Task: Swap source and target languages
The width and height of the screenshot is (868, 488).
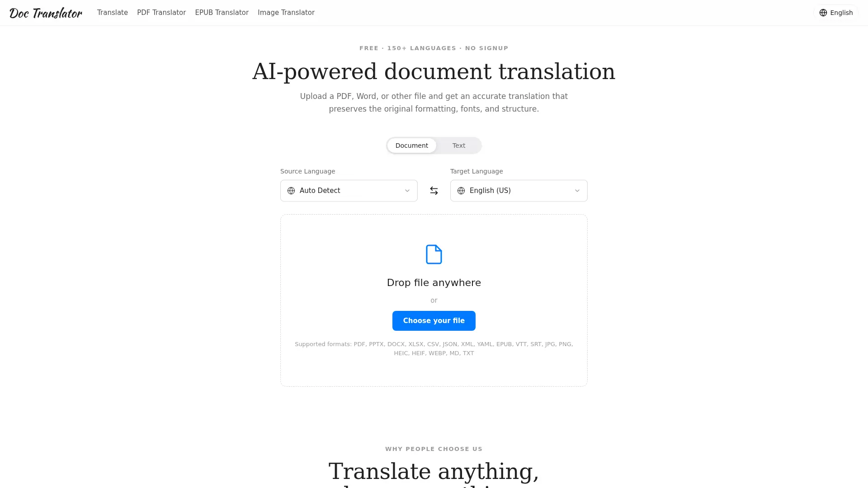Action: pos(434,191)
